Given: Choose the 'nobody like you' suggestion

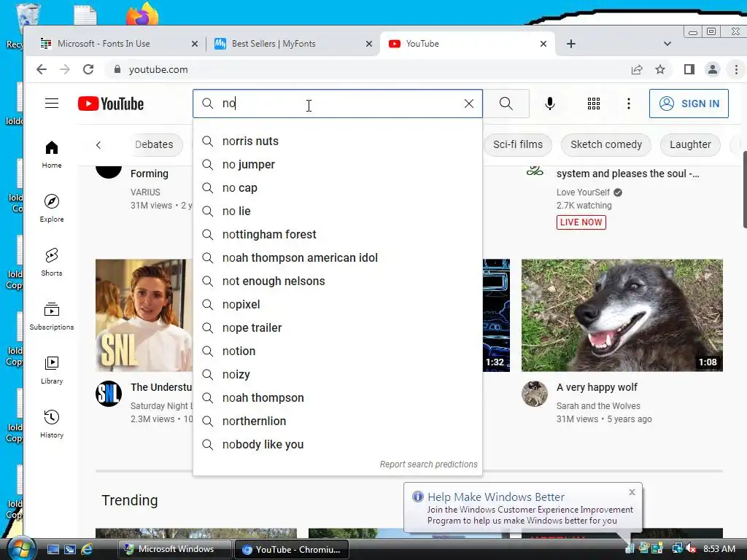Looking at the screenshot, I should click(x=338, y=444).
